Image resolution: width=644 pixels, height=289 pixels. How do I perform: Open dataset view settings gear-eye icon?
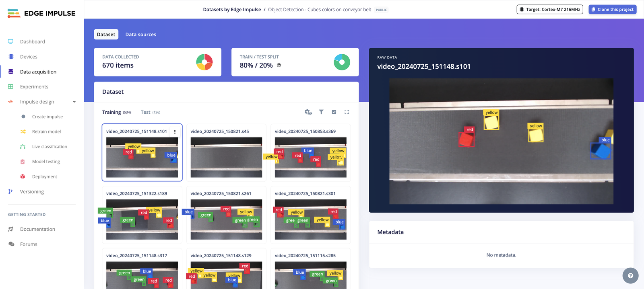pos(308,112)
